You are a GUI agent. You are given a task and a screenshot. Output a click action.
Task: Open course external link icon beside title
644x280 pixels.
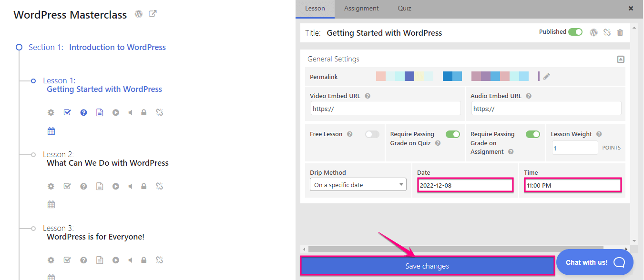click(153, 14)
